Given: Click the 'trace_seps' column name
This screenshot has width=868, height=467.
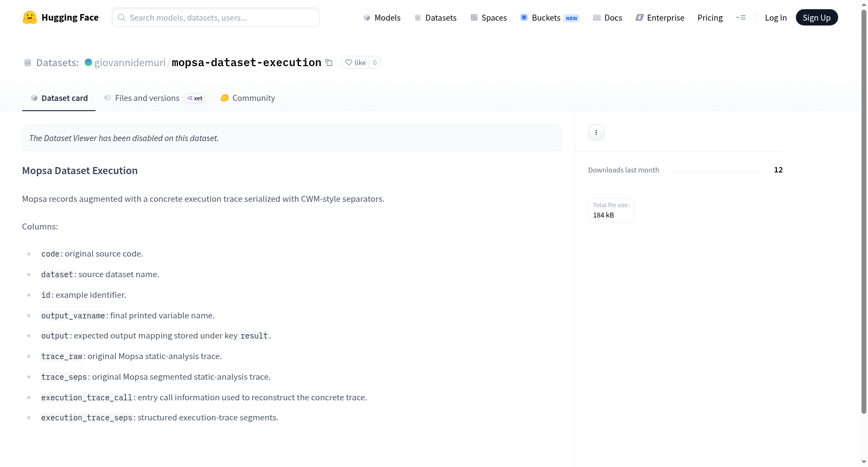Looking at the screenshot, I should coord(64,377).
